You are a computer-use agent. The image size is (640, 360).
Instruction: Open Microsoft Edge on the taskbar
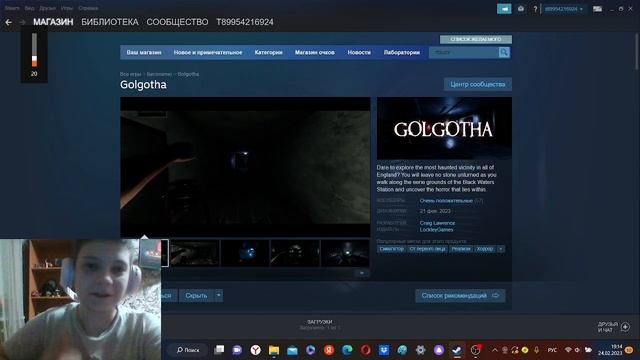pos(347,350)
